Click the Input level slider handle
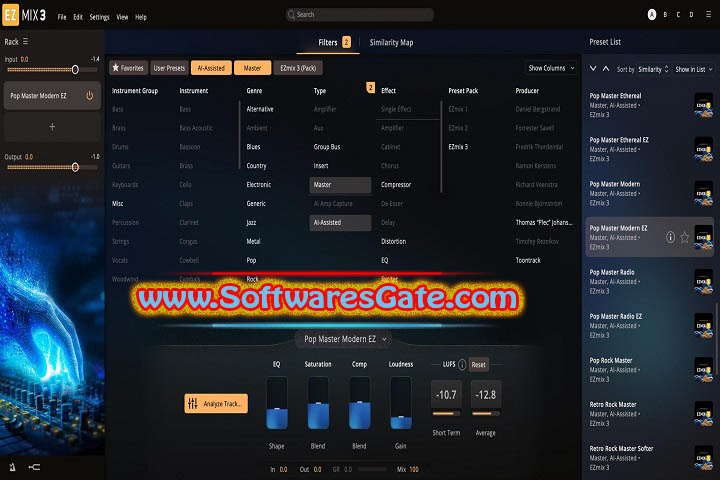Image resolution: width=720 pixels, height=480 pixels. tap(75, 69)
